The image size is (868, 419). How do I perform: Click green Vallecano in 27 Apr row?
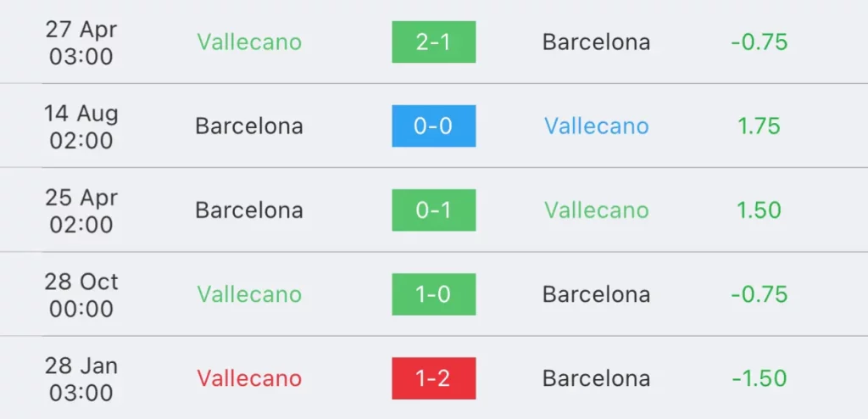pos(249,42)
